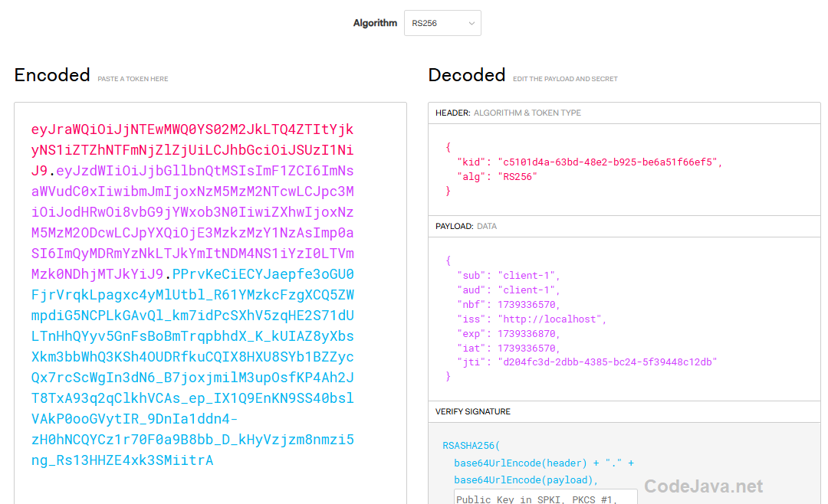This screenshot has height=504, width=828.
Task: Click the chevron arrow in Algorithm dropdown
Action: [x=472, y=23]
